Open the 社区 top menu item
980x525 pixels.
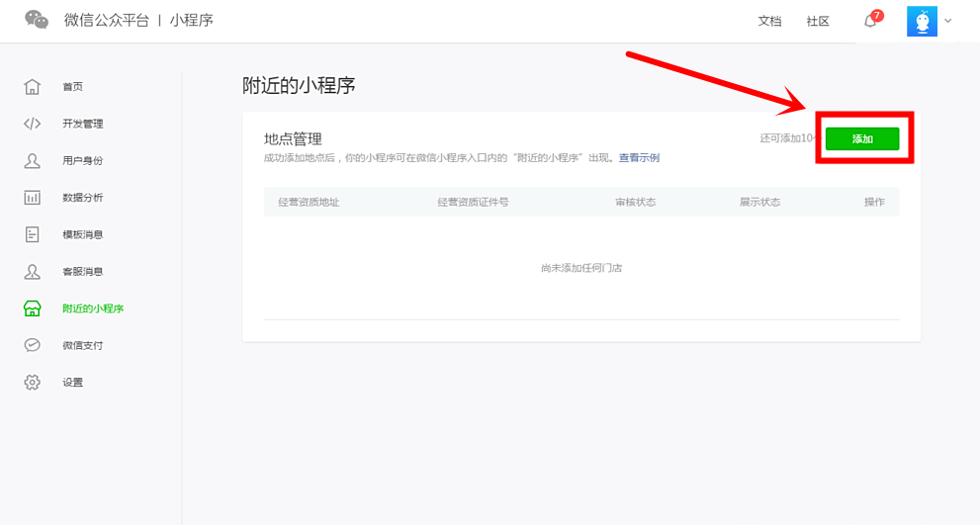818,21
